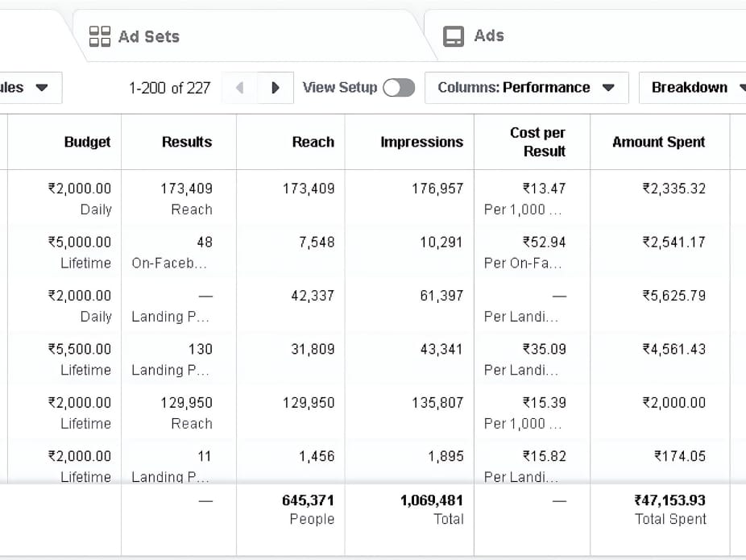746x560 pixels.
Task: Click the View Setup label
Action: coord(340,88)
